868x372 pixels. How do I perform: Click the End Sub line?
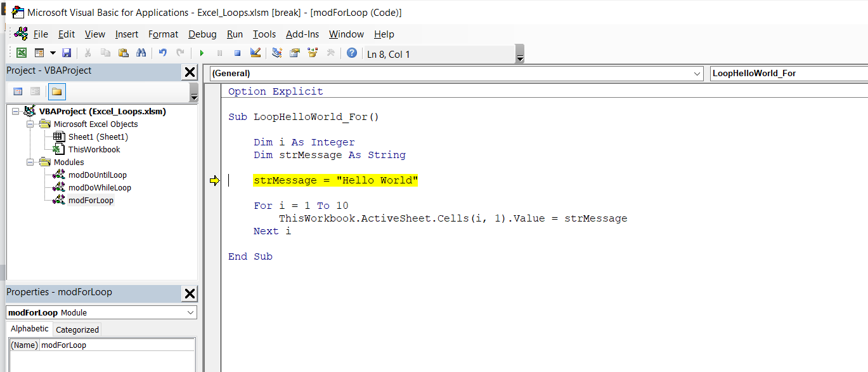pos(250,256)
